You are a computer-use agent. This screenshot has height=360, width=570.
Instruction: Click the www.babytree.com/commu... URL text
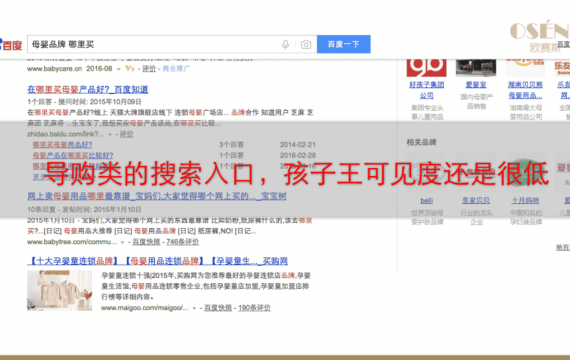[x=72, y=242]
